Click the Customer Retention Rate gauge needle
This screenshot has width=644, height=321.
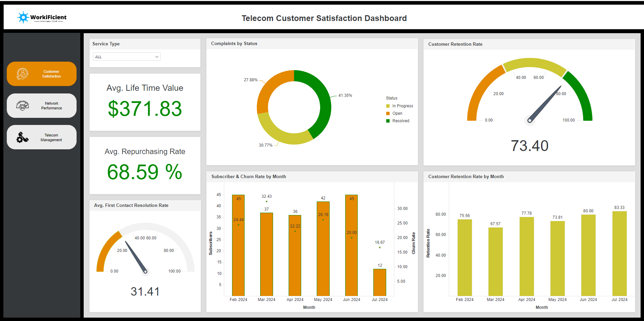[x=545, y=104]
